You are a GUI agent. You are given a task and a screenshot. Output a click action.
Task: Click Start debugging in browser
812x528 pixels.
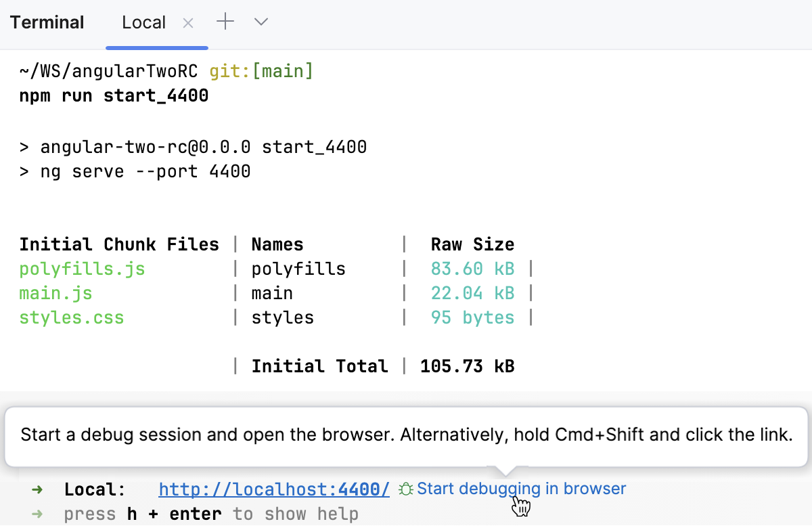click(521, 488)
